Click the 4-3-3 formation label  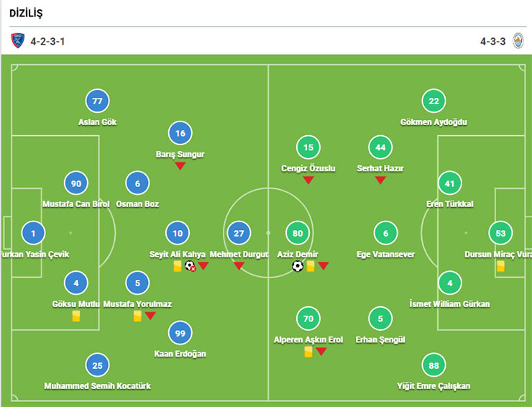492,41
